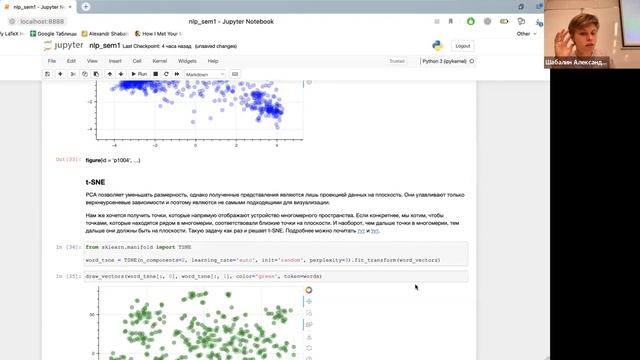Click the bookmark flag icon in address bar

[451, 21]
